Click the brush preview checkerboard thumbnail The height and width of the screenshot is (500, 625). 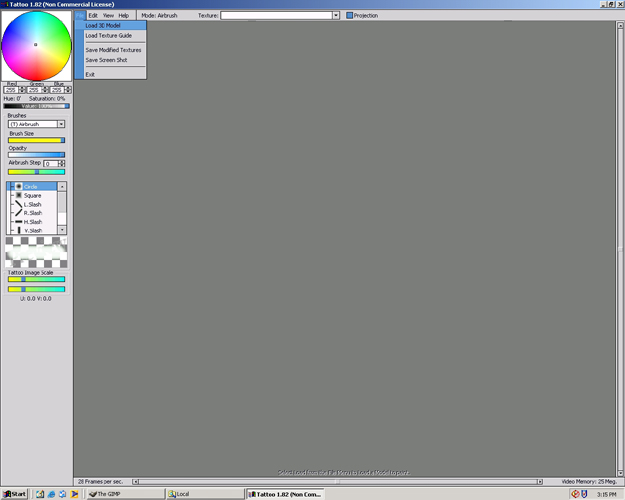point(36,252)
